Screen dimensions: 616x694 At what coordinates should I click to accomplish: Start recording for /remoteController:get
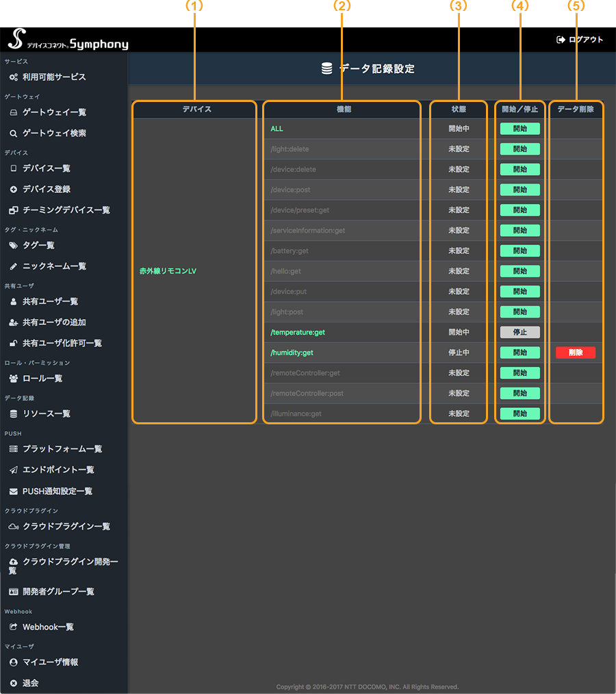(520, 373)
